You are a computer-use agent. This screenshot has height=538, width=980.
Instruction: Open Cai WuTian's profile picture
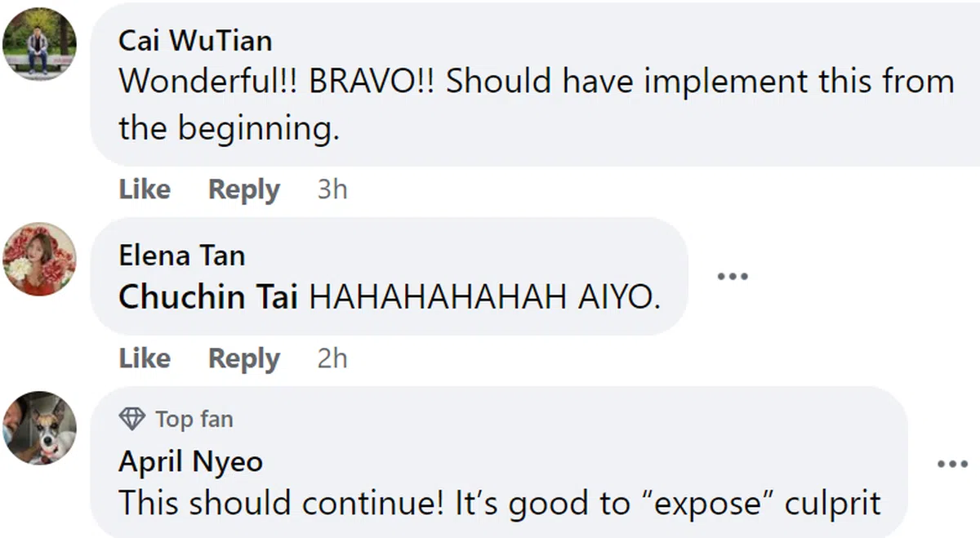coord(39,44)
